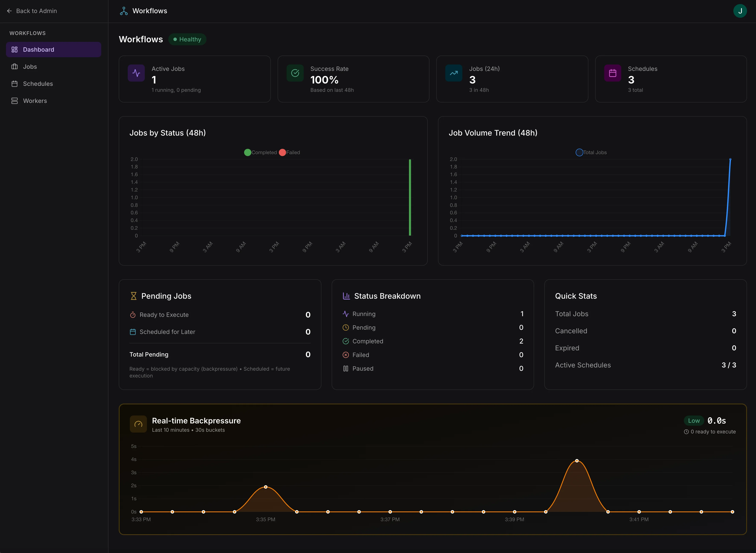Click the Schedules calendar icon in sidebar

(x=14, y=84)
